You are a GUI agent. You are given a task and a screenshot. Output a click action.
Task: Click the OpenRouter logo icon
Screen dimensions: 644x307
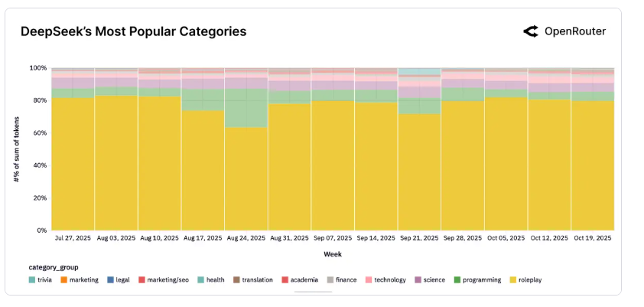pyautogui.click(x=531, y=31)
